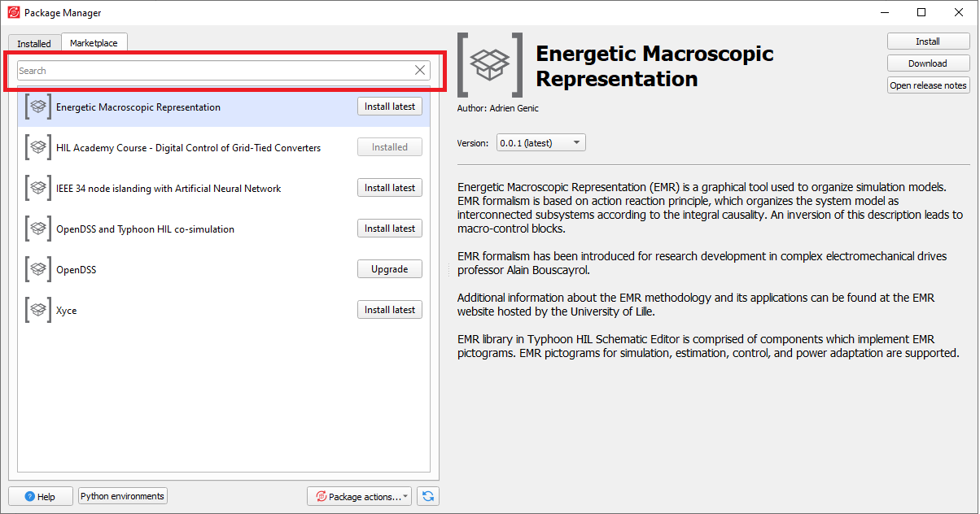Image resolution: width=980 pixels, height=514 pixels.
Task: Open the Version 0.0.1 dropdown
Action: tap(540, 143)
